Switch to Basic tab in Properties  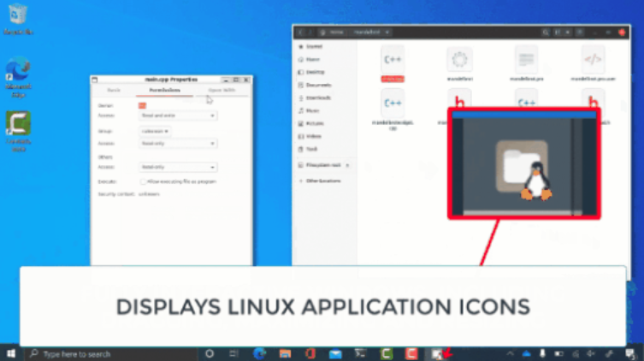pos(114,90)
